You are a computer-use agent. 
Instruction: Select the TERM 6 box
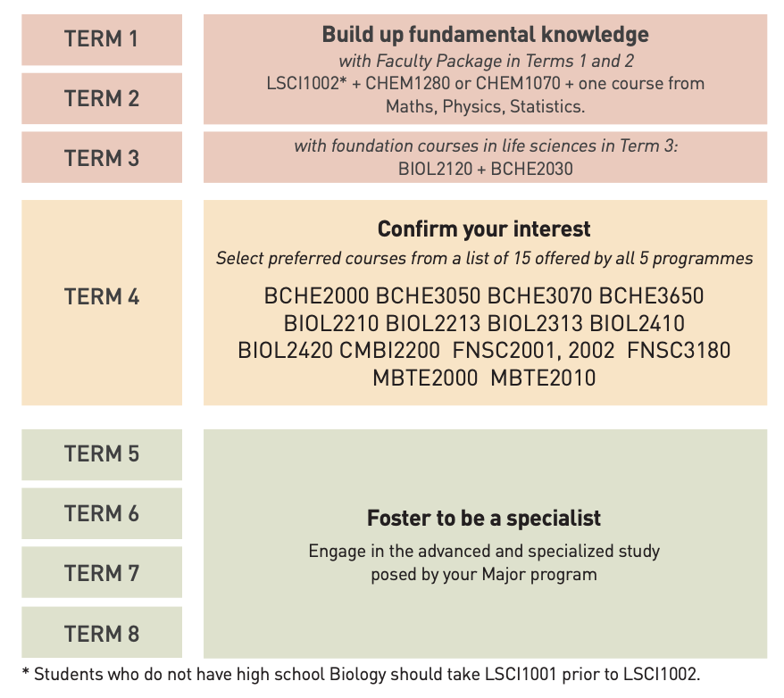pos(102,513)
